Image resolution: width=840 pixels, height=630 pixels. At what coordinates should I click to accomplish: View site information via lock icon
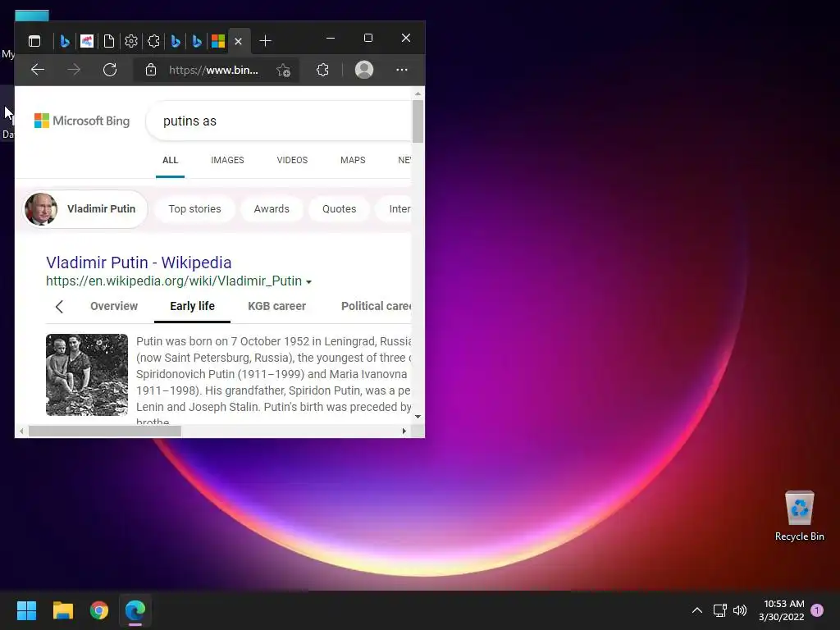[x=151, y=70]
